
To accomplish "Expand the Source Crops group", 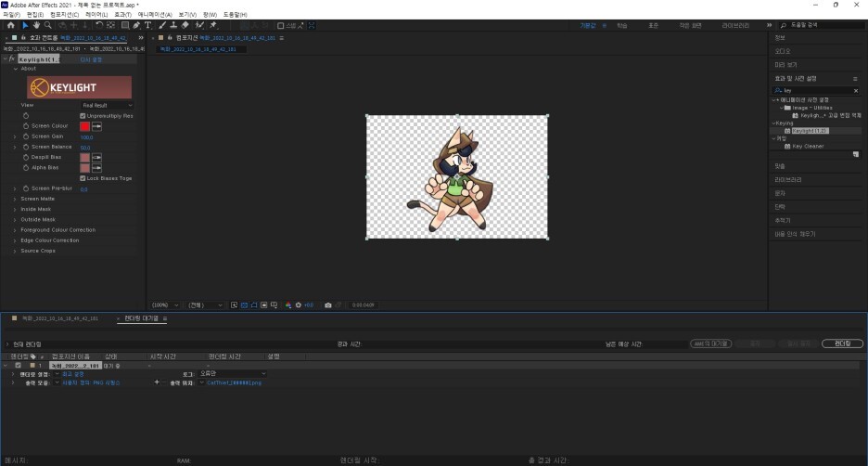I will click(15, 251).
